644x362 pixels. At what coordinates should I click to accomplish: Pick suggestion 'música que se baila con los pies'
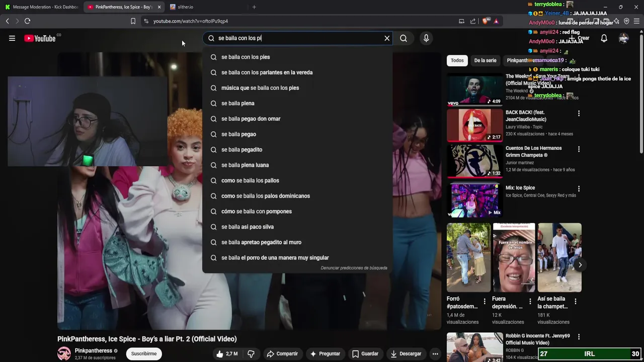pyautogui.click(x=297, y=88)
